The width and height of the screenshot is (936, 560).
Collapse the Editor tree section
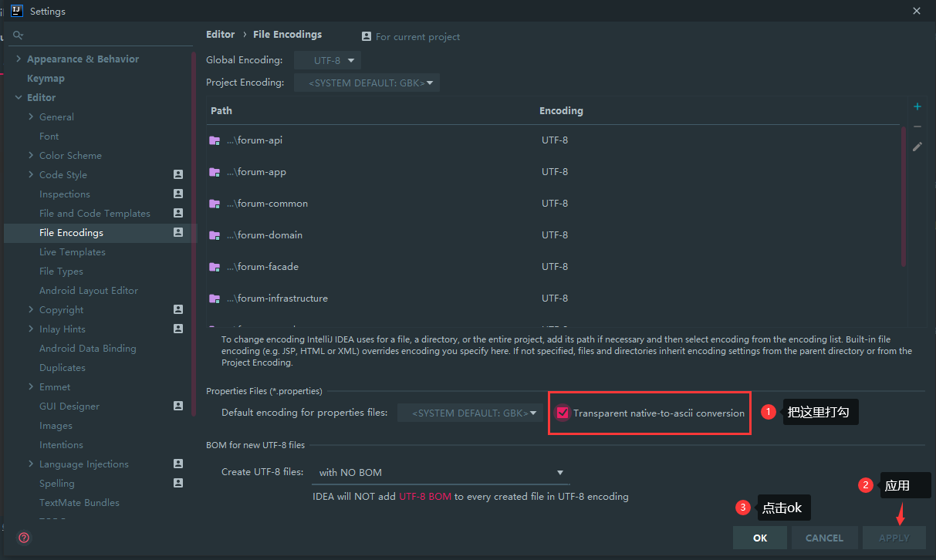(19, 98)
